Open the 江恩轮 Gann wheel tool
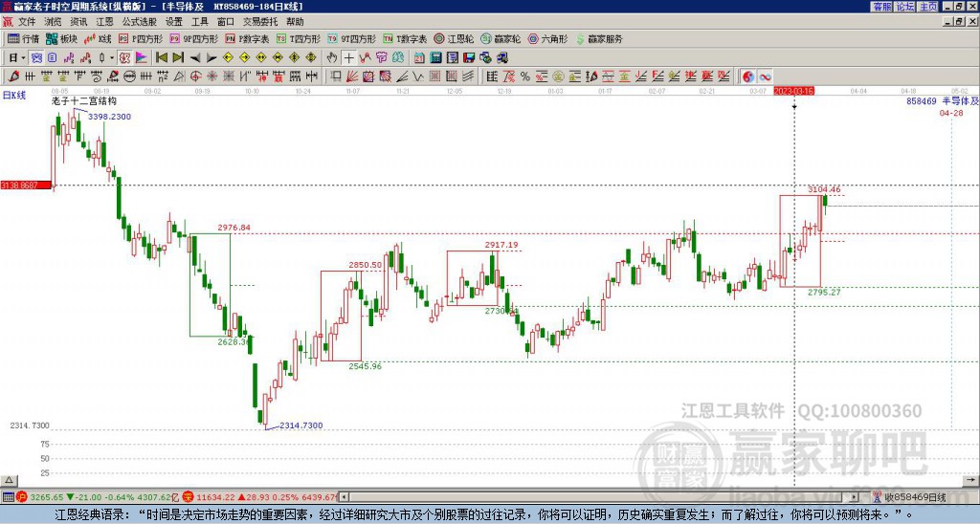980x524 pixels. click(x=454, y=38)
